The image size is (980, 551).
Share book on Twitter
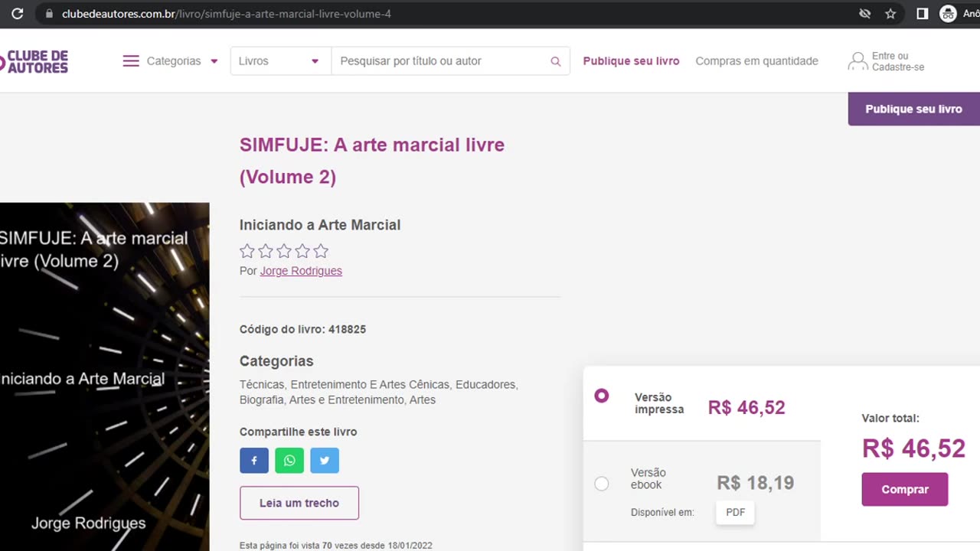coord(325,461)
